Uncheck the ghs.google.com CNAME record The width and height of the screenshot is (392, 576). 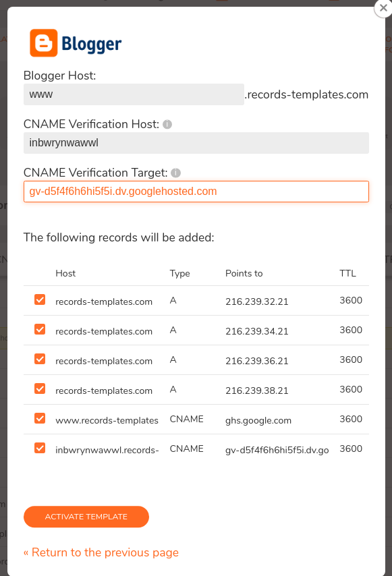[40, 419]
